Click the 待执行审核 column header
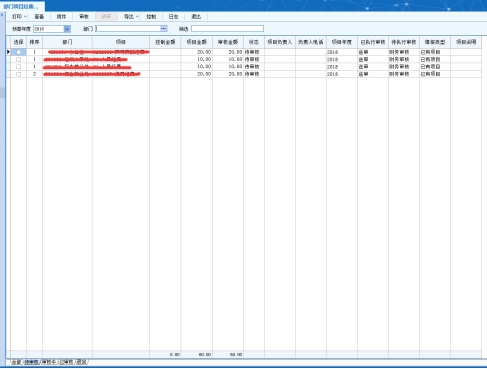 (404, 42)
